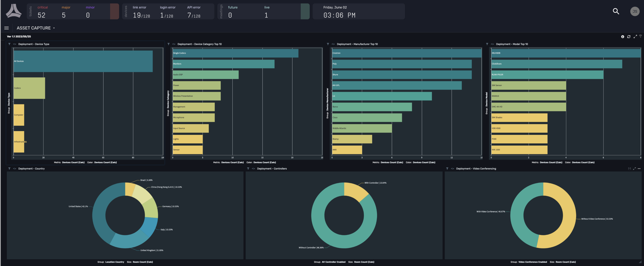Click the download icon near Ver 1.1
Screen dimensions: 644x266
pyautogui.click(x=623, y=37)
